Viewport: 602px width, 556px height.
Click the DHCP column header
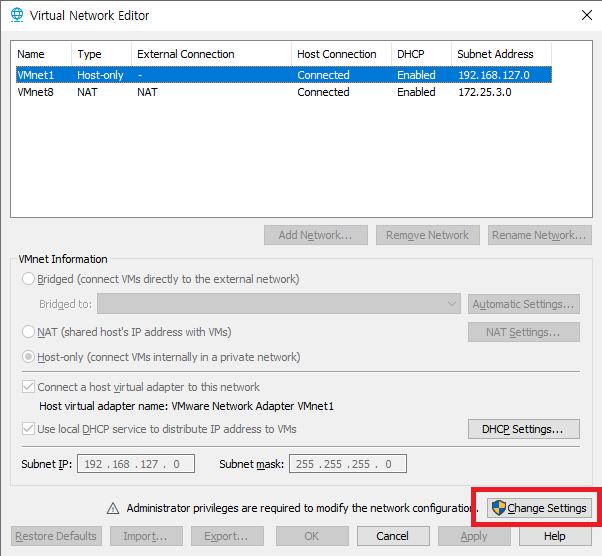pyautogui.click(x=422, y=54)
